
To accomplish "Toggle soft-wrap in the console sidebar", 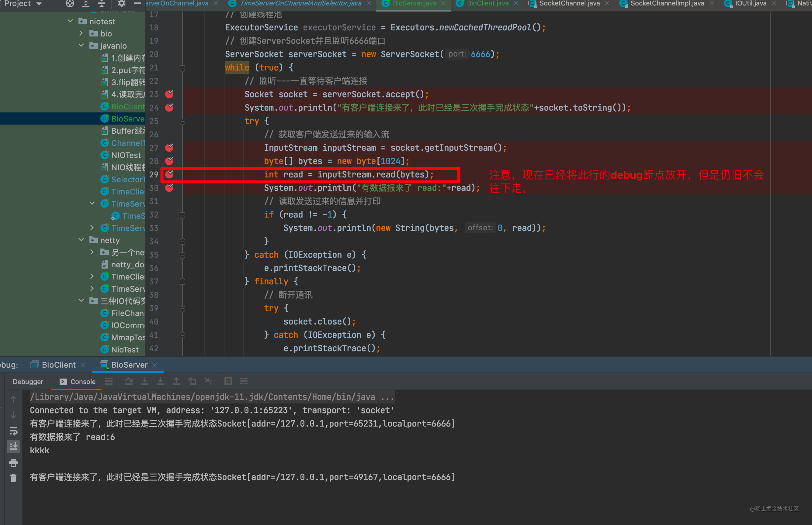I will 13,431.
